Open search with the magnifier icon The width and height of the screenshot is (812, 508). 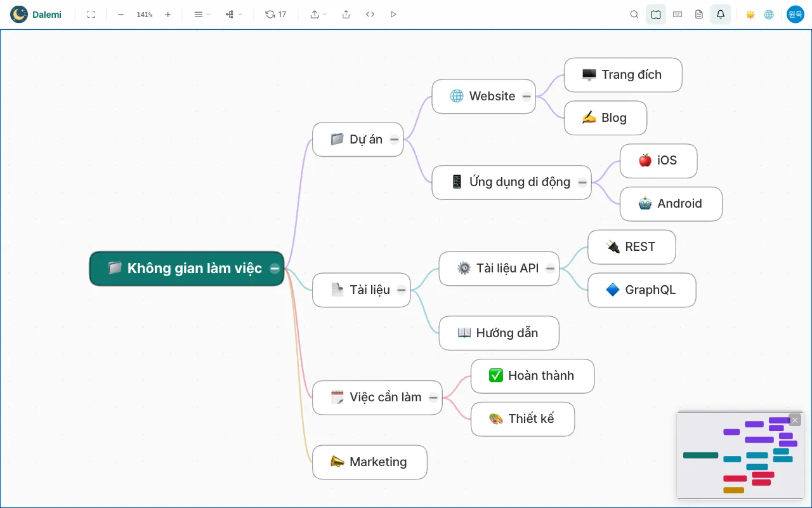click(x=634, y=14)
